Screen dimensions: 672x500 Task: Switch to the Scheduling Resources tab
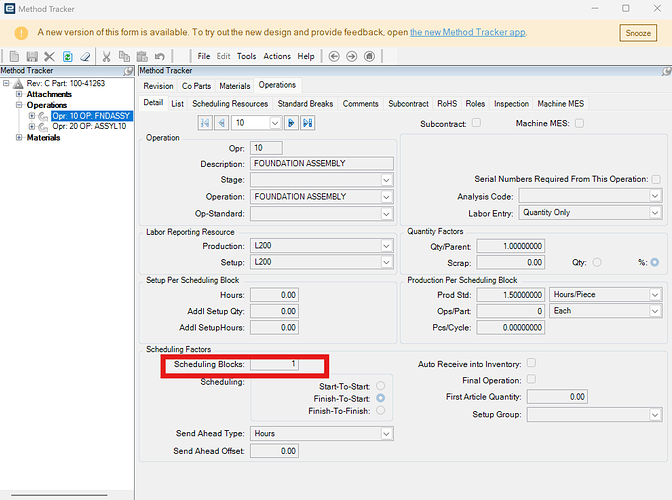click(230, 103)
